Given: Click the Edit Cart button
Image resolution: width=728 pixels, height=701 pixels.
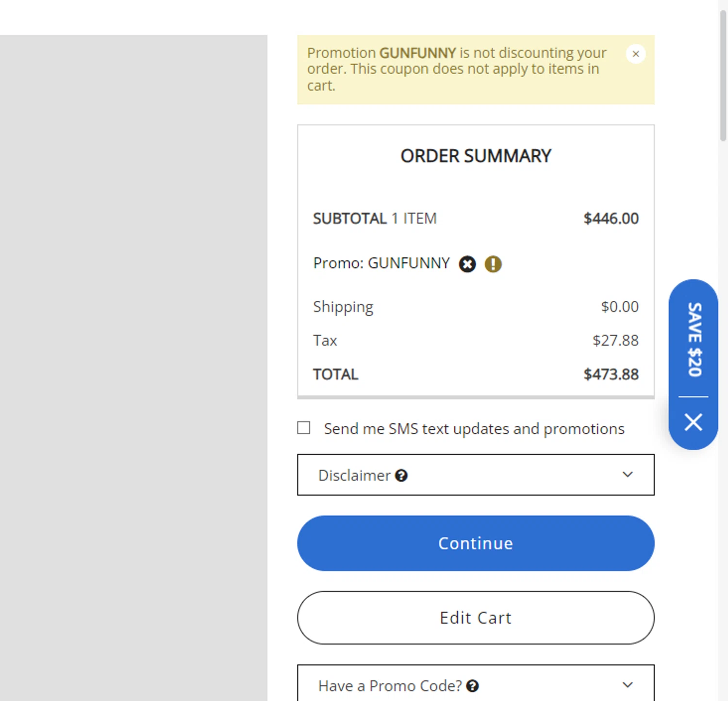Looking at the screenshot, I should point(476,618).
